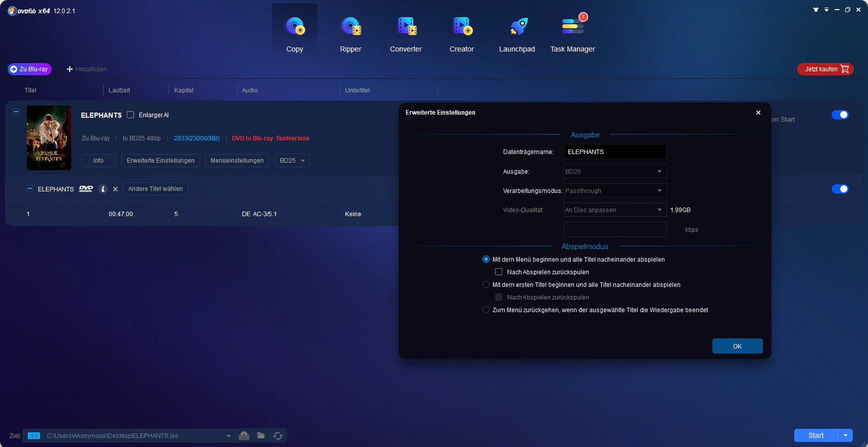Toggle the ELEPHANTS task switch off

pyautogui.click(x=840, y=115)
